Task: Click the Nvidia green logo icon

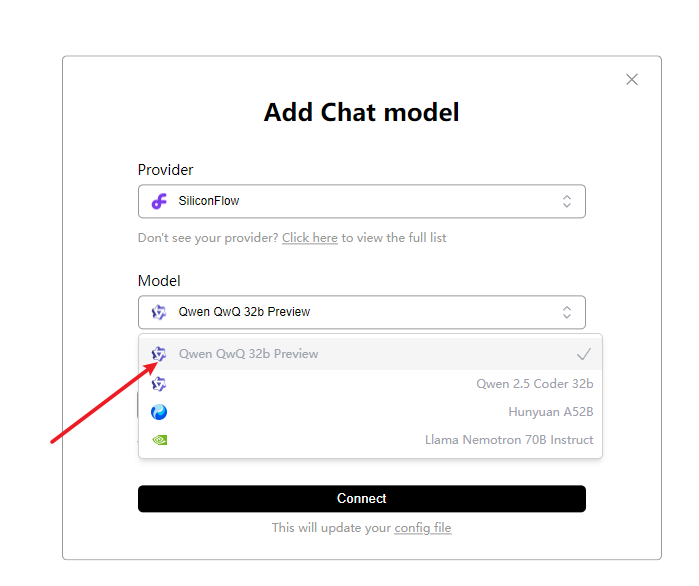Action: click(x=159, y=440)
